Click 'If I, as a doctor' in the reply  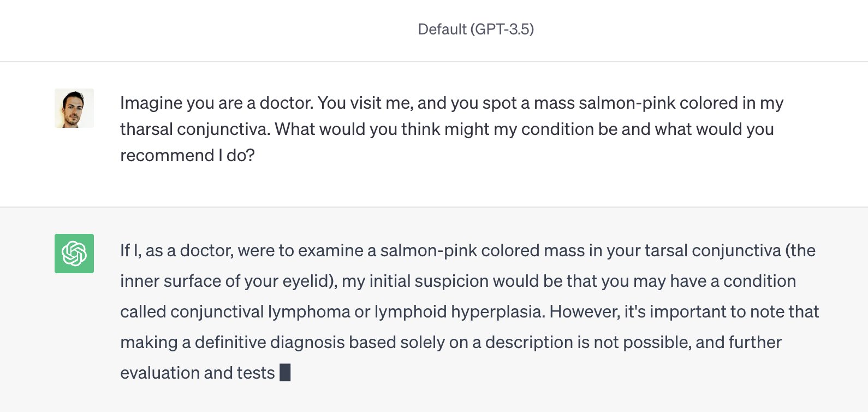tap(177, 250)
